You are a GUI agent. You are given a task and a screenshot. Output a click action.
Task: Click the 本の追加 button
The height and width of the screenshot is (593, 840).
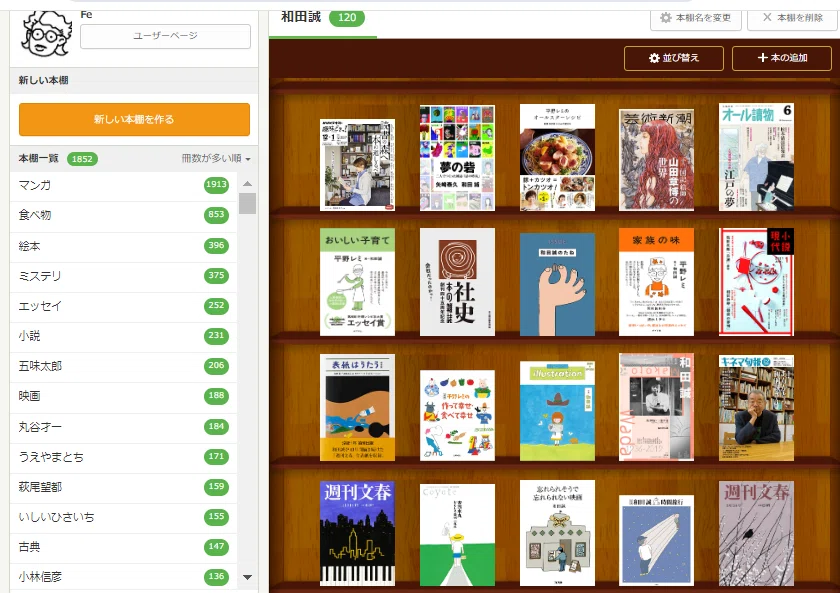point(782,58)
